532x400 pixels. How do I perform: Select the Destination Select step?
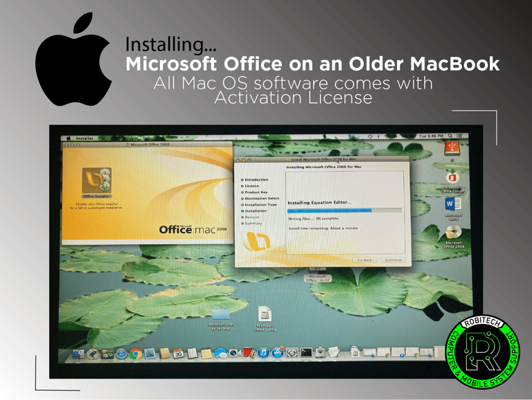click(262, 199)
